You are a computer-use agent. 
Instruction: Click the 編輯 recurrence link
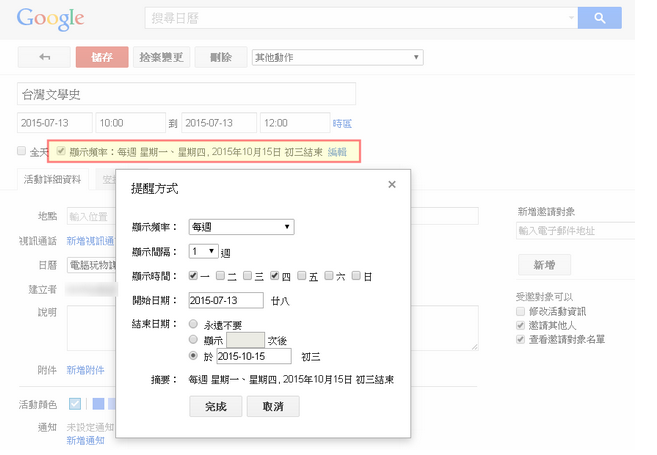[x=337, y=152]
